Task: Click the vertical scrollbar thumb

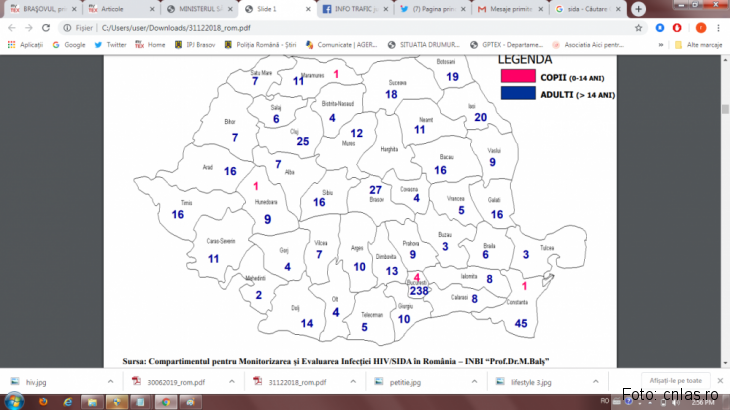Action: click(x=725, y=109)
